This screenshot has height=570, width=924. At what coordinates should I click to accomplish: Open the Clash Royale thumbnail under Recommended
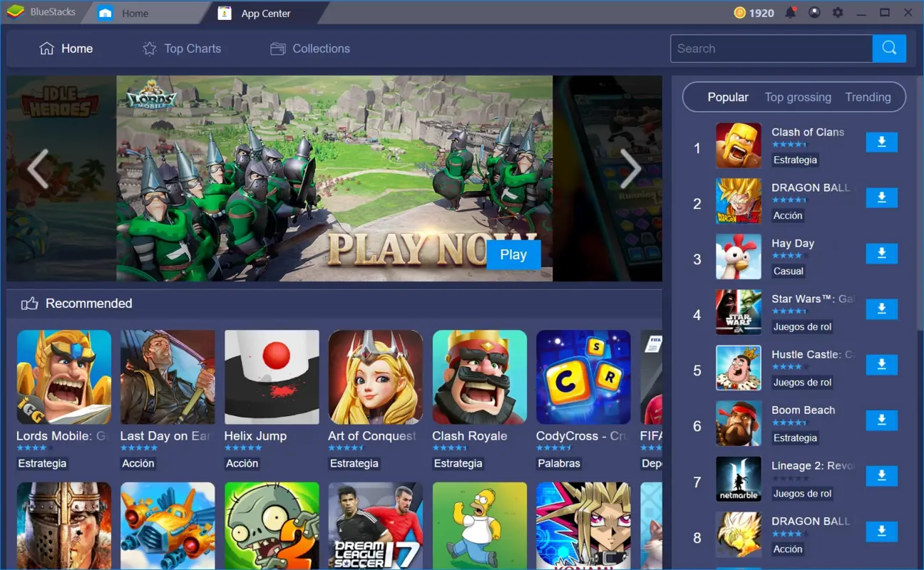click(479, 377)
